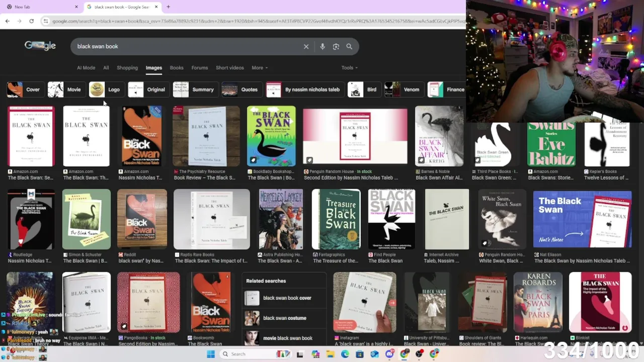Expand the More search filters dropdown
The width and height of the screenshot is (644, 362).
[260, 68]
